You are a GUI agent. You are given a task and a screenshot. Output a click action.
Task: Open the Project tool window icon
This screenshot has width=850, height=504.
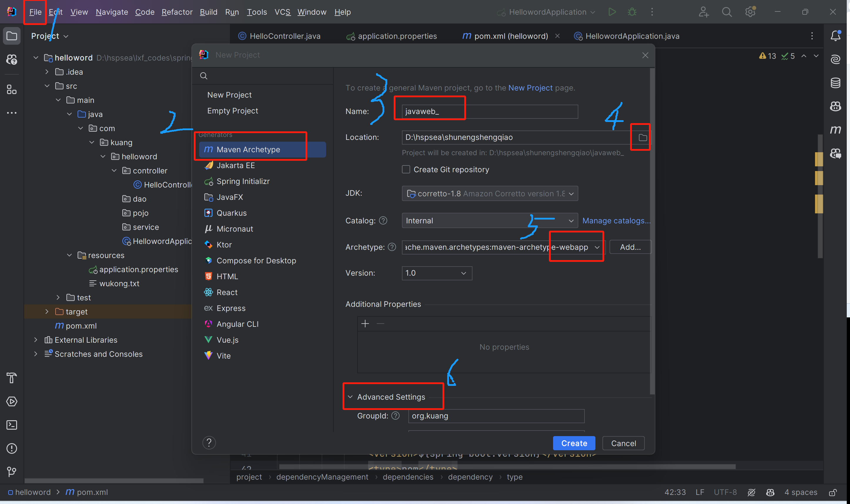(x=12, y=36)
